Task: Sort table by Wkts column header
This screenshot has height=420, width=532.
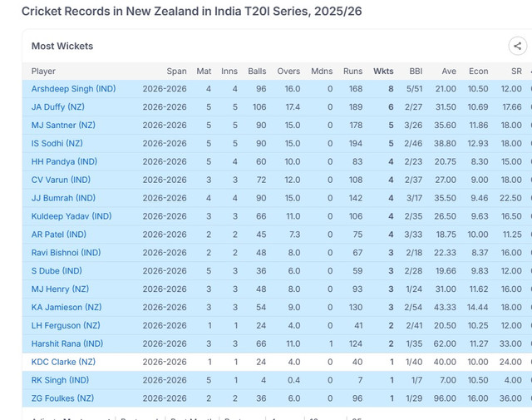Action: tap(383, 72)
